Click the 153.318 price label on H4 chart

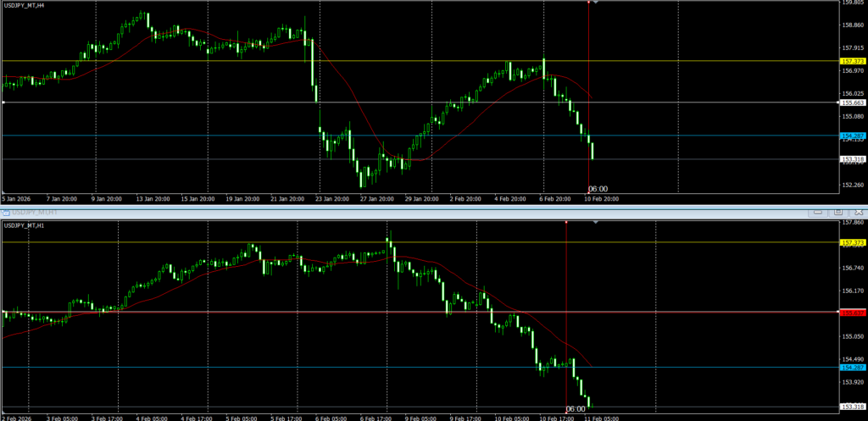click(x=852, y=159)
